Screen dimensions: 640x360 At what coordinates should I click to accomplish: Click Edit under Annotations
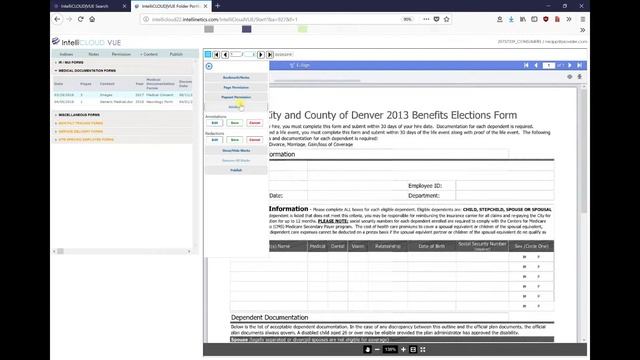(x=215, y=123)
